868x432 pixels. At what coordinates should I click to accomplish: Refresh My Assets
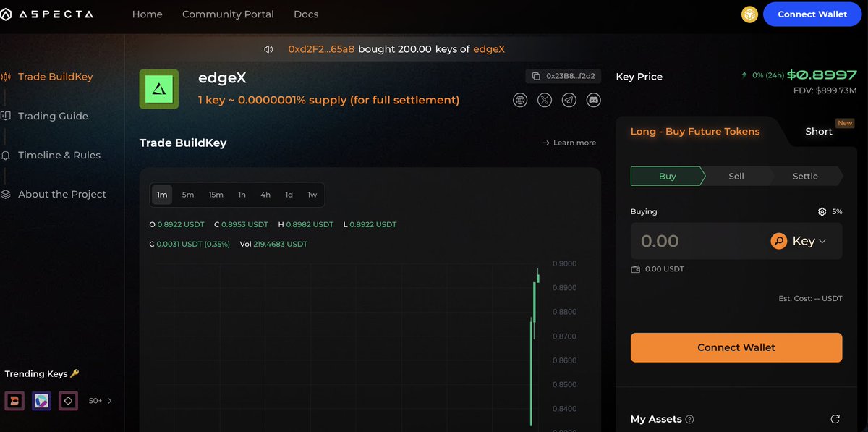pyautogui.click(x=835, y=419)
